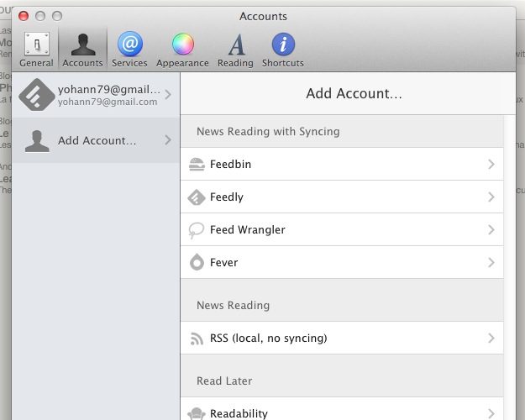Screen dimensions: 525x420
Task: Click chevron next to RSS (local, no syncing)
Action: [491, 339]
